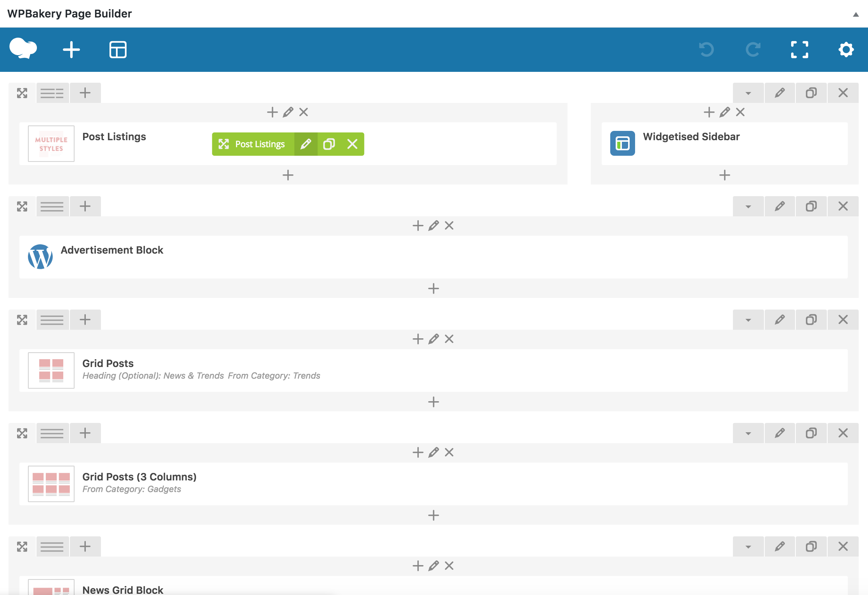868x595 pixels.
Task: Edit the Grid Posts News & Trends row
Action: pos(779,320)
